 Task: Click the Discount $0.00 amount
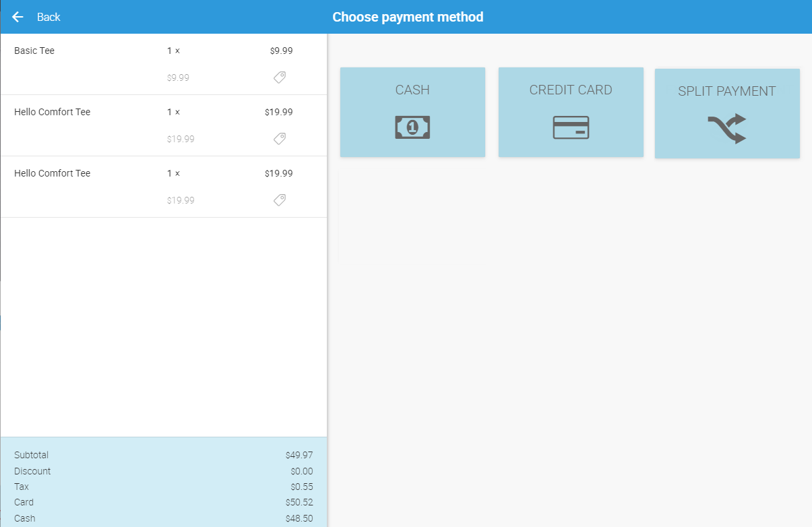tap(301, 471)
